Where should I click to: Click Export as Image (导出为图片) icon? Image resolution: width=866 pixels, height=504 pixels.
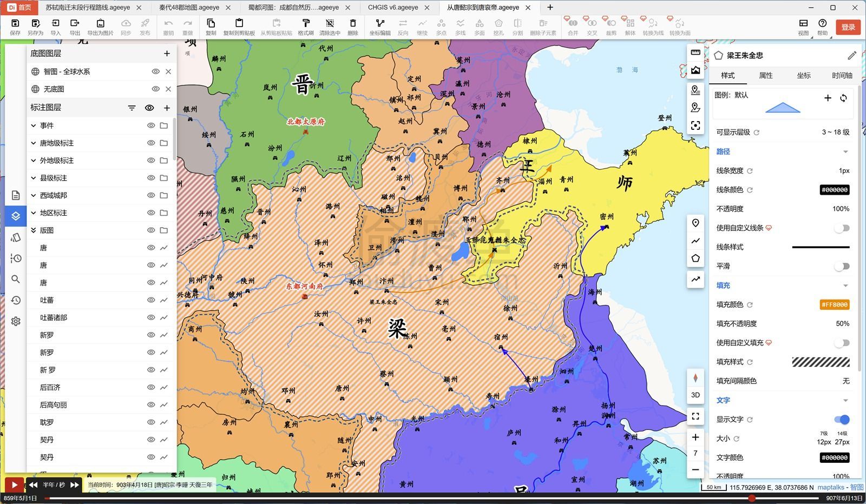[x=100, y=26]
